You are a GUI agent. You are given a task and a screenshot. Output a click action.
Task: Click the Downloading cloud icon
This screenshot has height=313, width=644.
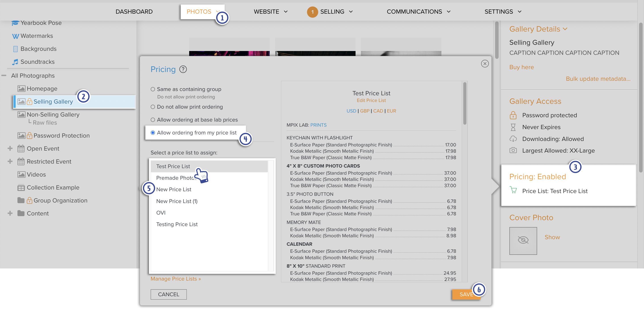(513, 139)
